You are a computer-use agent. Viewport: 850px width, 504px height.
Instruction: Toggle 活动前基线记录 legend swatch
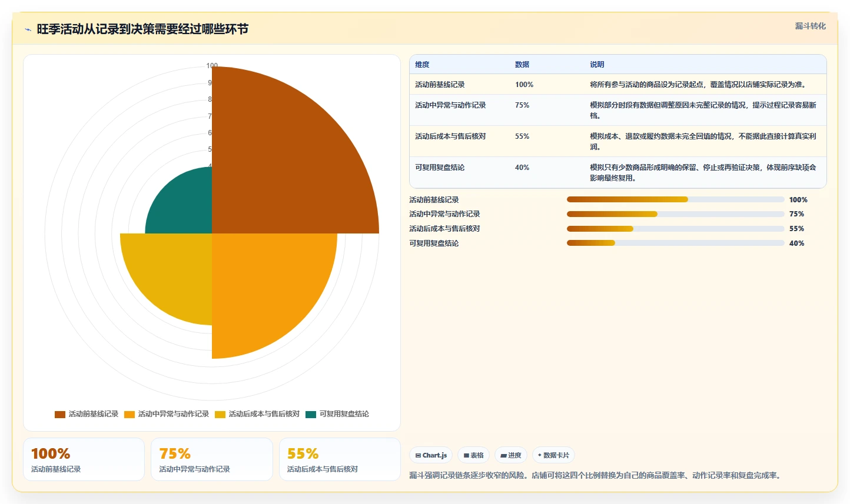pos(60,414)
